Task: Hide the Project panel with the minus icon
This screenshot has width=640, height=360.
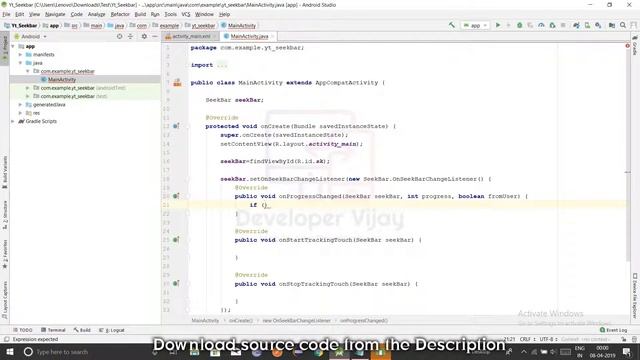Action: coord(155,36)
